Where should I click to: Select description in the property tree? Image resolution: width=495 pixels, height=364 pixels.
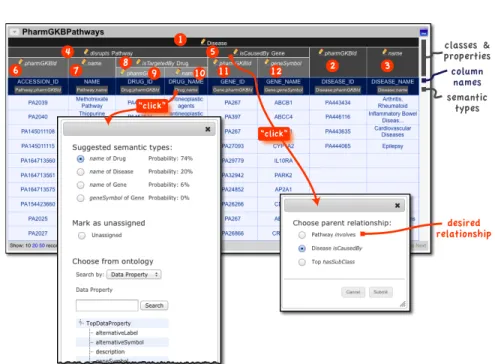click(x=110, y=352)
